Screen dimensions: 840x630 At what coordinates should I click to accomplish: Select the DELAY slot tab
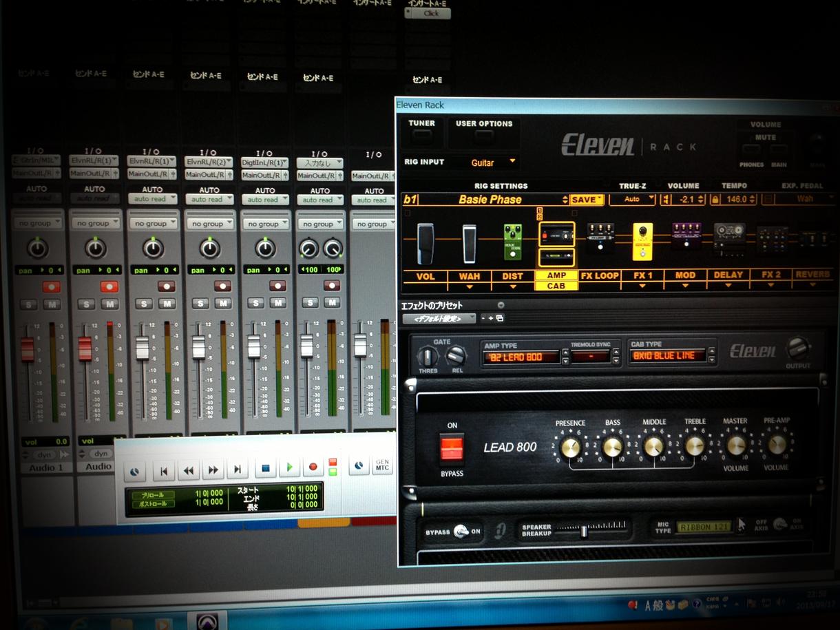[x=728, y=275]
